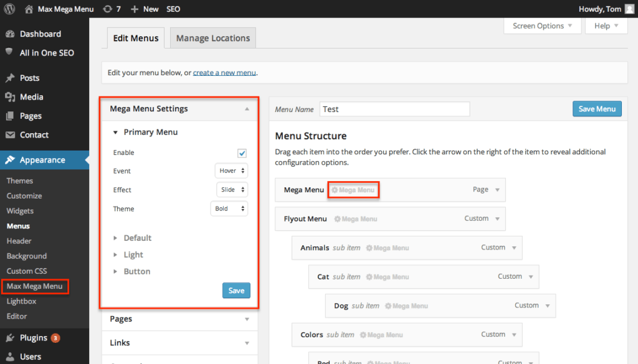The width and height of the screenshot is (638, 364).
Task: Open Mega Menu gear on Flyout Menu item
Action: (x=356, y=219)
